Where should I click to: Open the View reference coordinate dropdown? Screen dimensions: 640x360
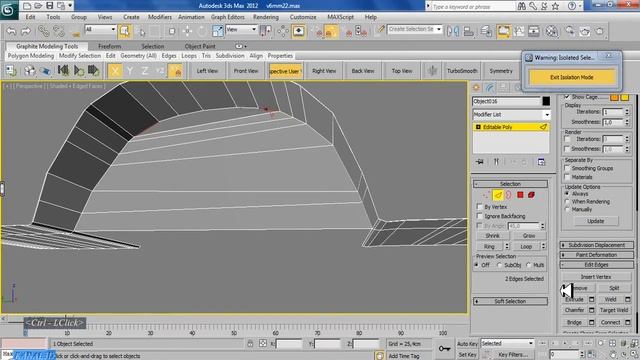pos(241,29)
